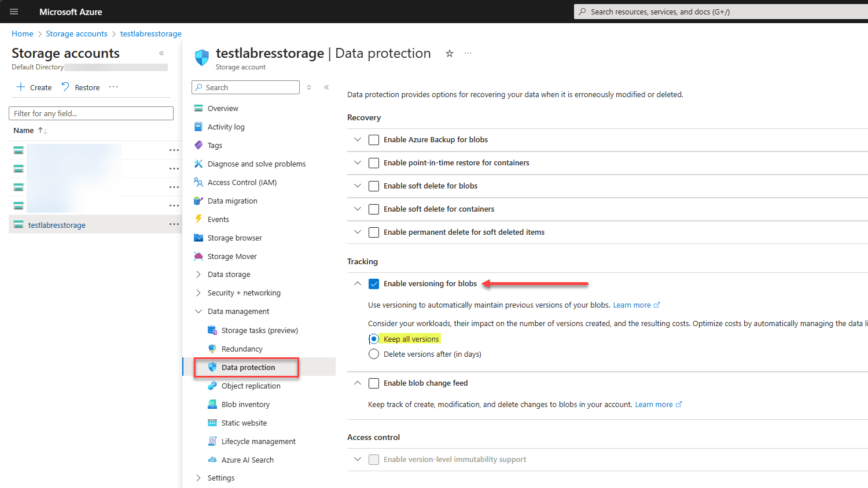Open Storage accounts breadcrumb link
Image resolution: width=868 pixels, height=488 pixels.
pyautogui.click(x=76, y=34)
